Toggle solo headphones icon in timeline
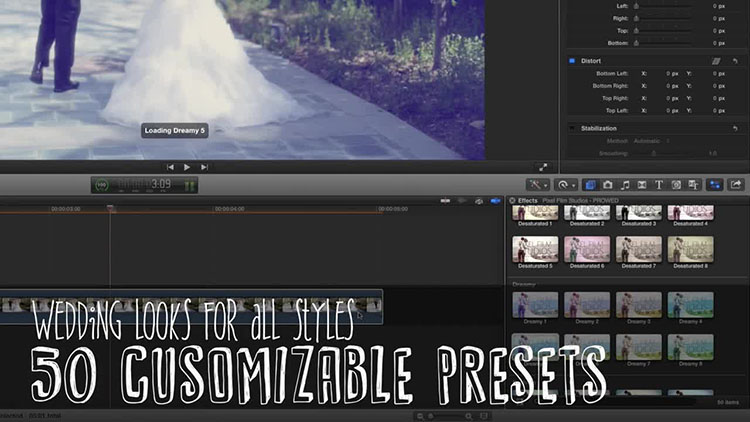 [x=479, y=201]
